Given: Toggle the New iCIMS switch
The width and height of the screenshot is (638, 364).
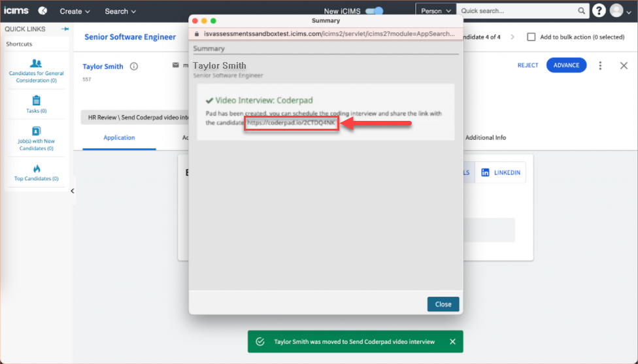Looking at the screenshot, I should pyautogui.click(x=375, y=11).
